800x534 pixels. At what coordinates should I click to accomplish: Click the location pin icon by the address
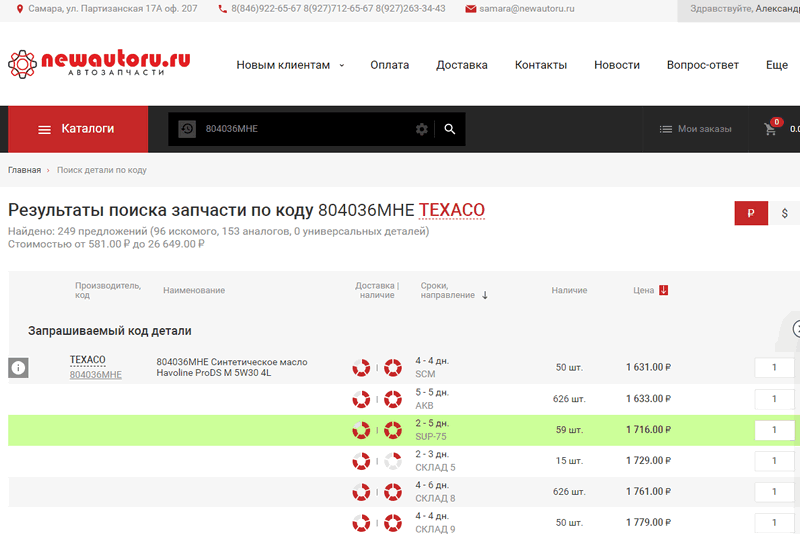pyautogui.click(x=19, y=9)
